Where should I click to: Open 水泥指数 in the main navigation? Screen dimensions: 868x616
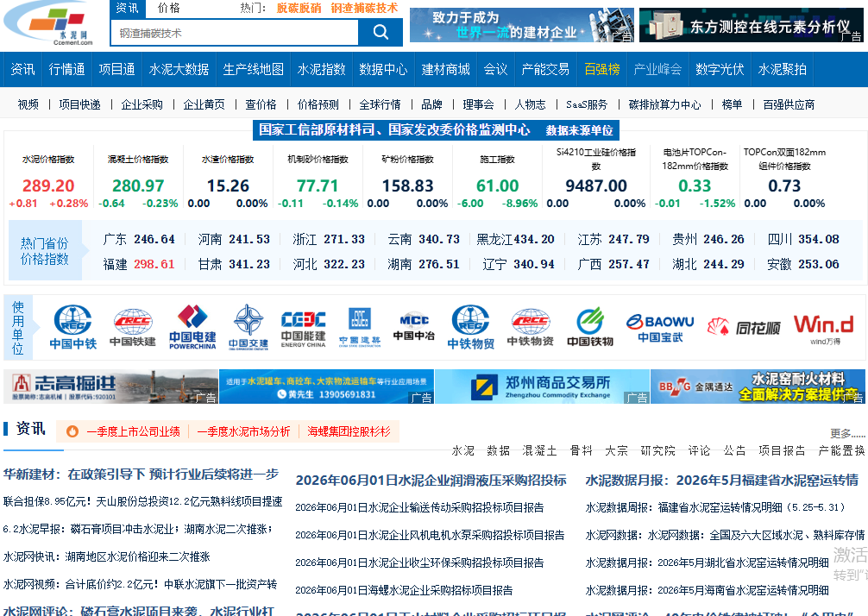coord(321,69)
